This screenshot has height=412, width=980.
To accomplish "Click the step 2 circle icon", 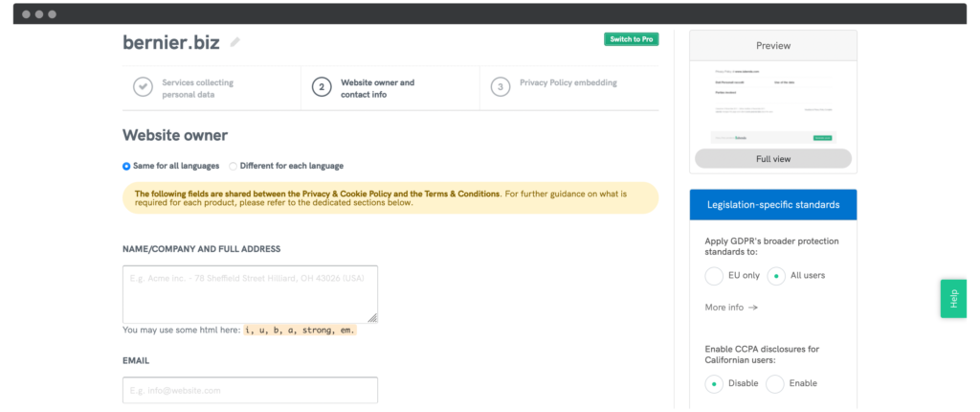I will pyautogui.click(x=322, y=87).
